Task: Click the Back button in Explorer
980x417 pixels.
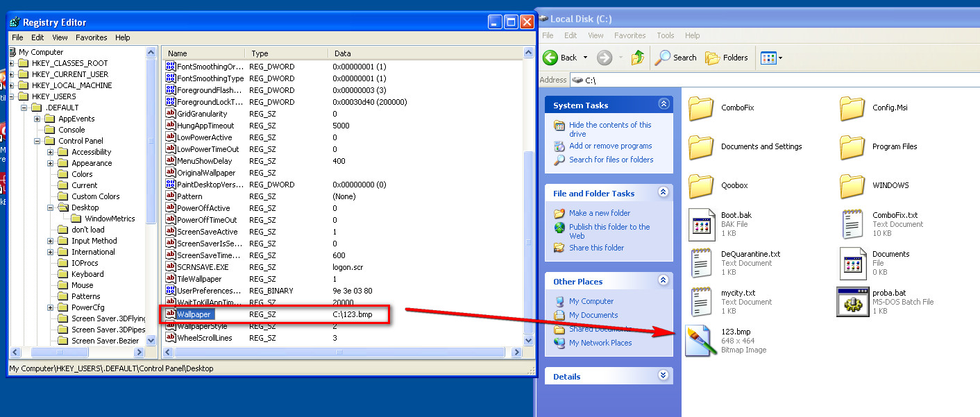Action: pos(561,58)
